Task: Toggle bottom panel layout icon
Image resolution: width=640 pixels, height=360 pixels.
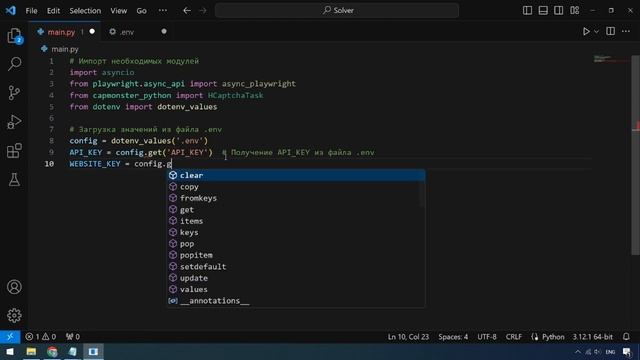Action: [x=543, y=10]
